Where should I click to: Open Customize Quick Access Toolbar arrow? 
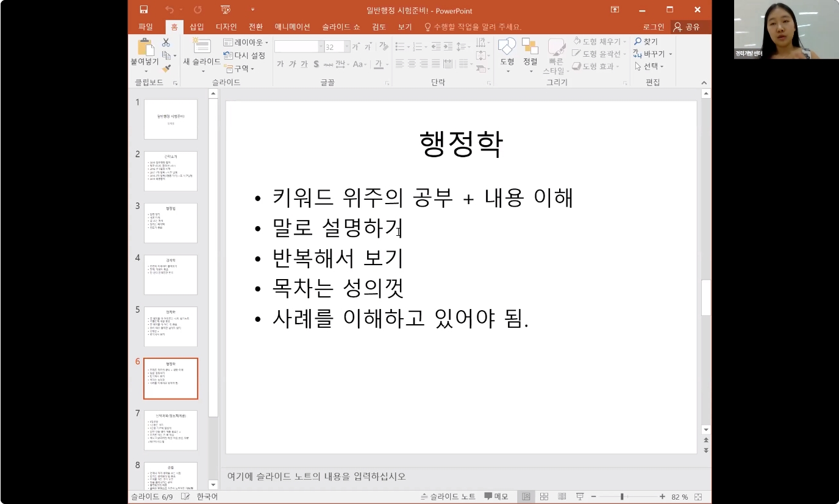252,10
